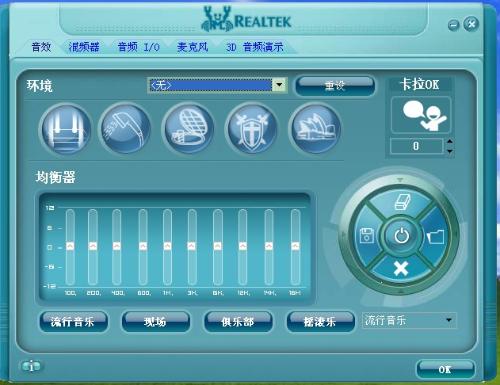This screenshot has width=500, height=385.
Task: Click the OK button
Action: 445,369
